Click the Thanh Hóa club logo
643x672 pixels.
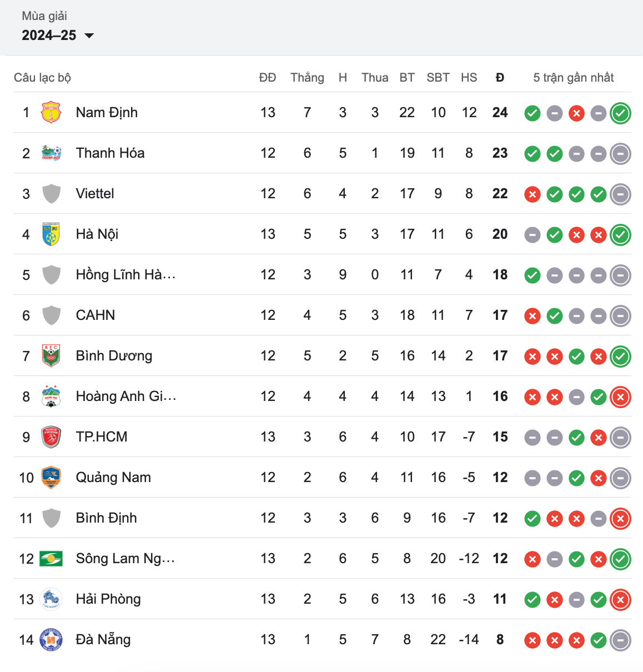coord(51,153)
